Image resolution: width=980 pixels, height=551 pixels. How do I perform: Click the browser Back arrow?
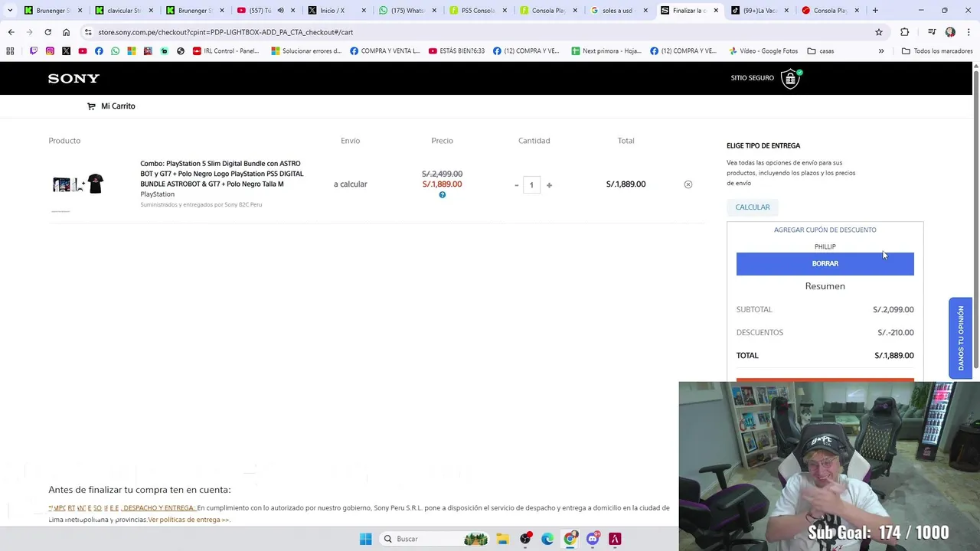point(11,32)
